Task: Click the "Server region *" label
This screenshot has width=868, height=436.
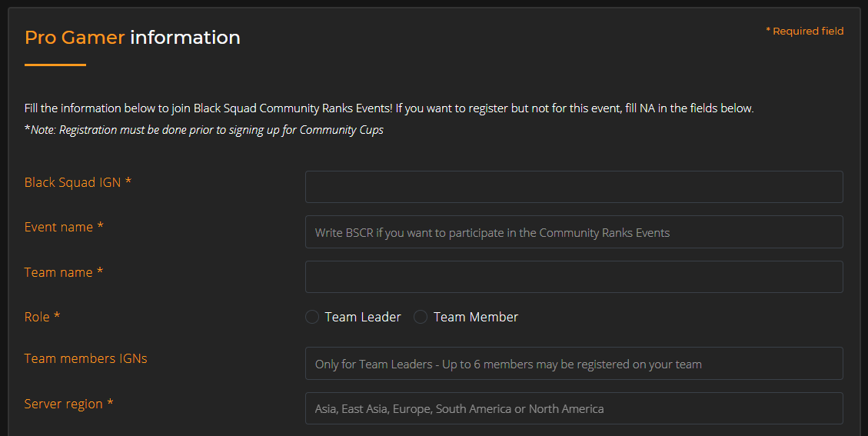Action: 68,404
